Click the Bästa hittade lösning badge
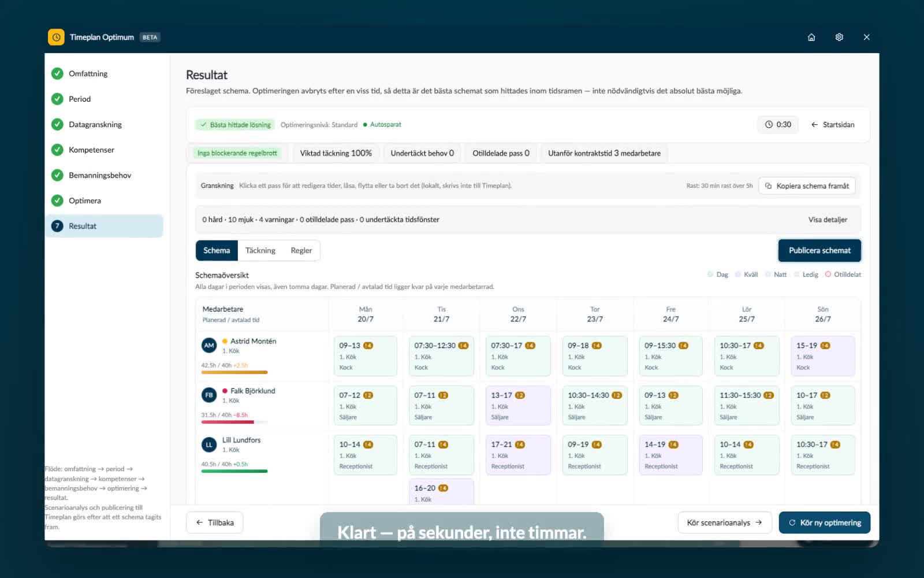This screenshot has width=924, height=578. 235,125
